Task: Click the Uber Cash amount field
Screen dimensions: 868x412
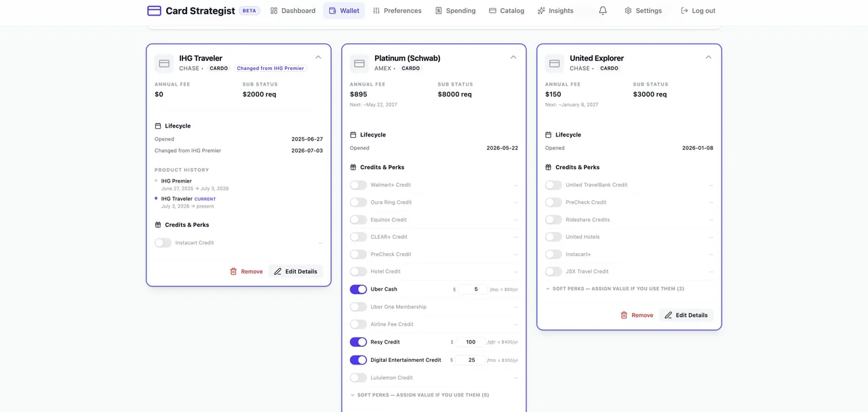Action: click(471, 289)
